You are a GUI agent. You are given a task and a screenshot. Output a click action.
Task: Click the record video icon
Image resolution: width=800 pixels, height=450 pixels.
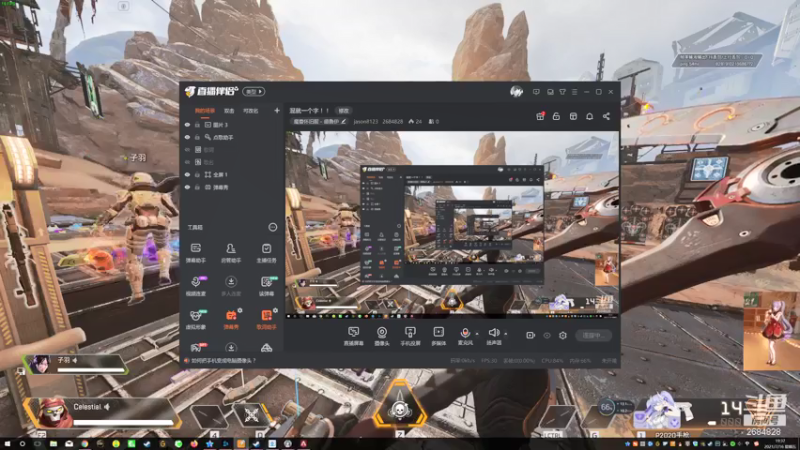click(x=531, y=335)
